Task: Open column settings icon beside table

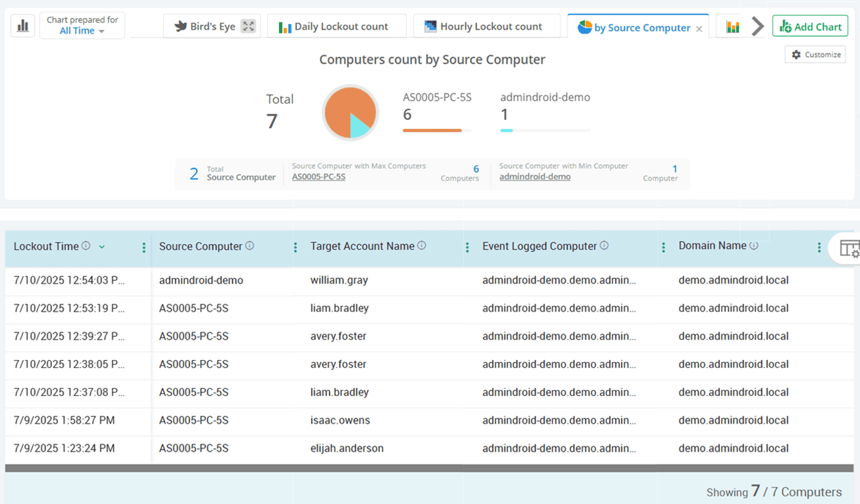Action: click(x=849, y=249)
